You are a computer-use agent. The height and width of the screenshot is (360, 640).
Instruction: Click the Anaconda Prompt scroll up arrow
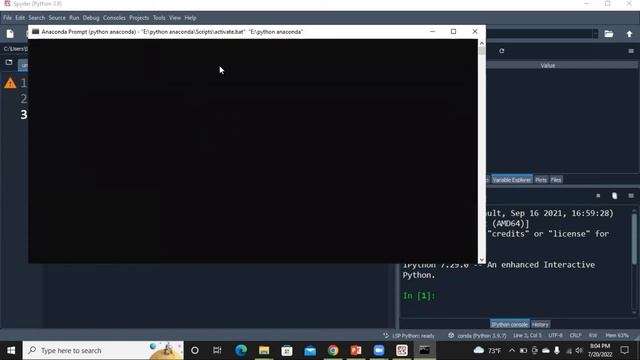482,42
